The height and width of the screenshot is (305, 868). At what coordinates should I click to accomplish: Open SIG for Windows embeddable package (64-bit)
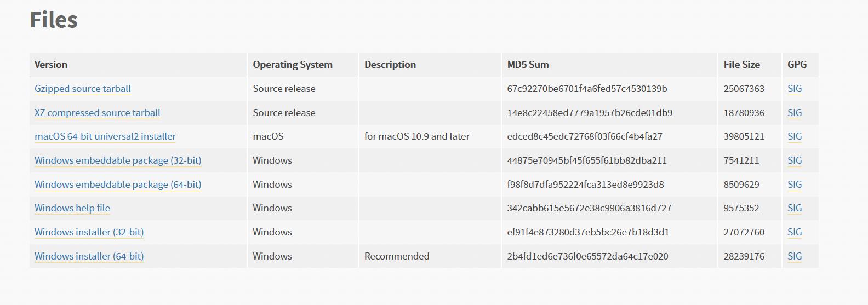click(x=794, y=185)
